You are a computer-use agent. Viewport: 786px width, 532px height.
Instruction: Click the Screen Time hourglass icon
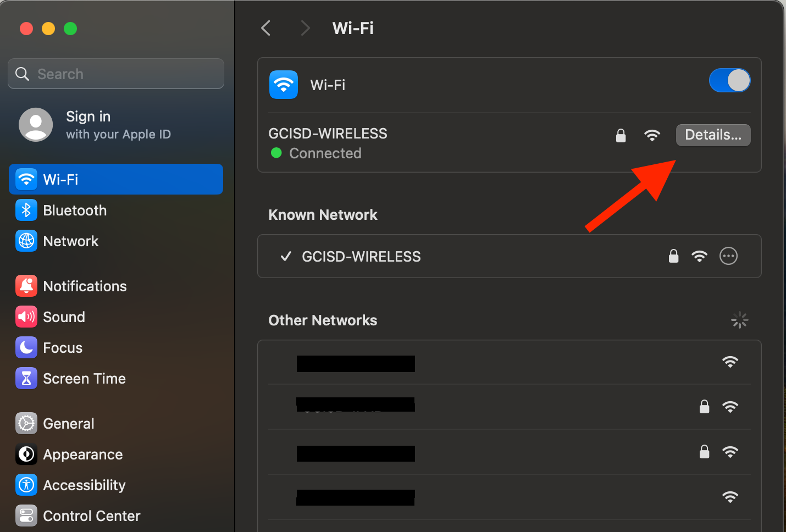(26, 378)
